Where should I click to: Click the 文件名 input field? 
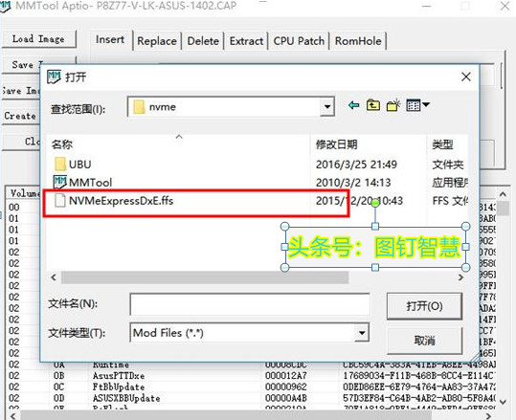tap(250, 304)
